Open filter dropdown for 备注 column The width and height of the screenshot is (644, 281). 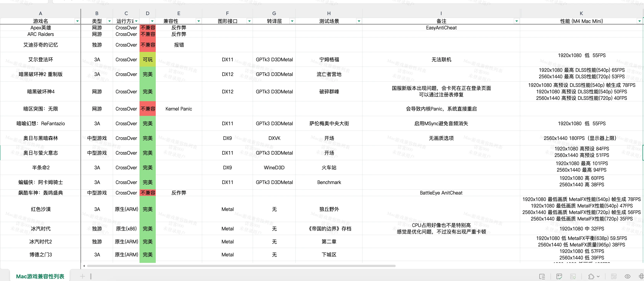click(x=516, y=21)
